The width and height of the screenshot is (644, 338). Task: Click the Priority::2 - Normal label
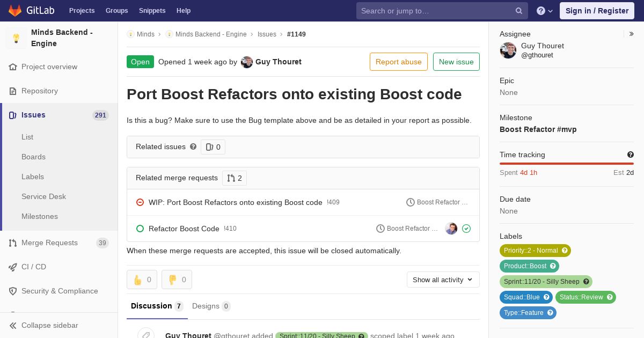535,251
